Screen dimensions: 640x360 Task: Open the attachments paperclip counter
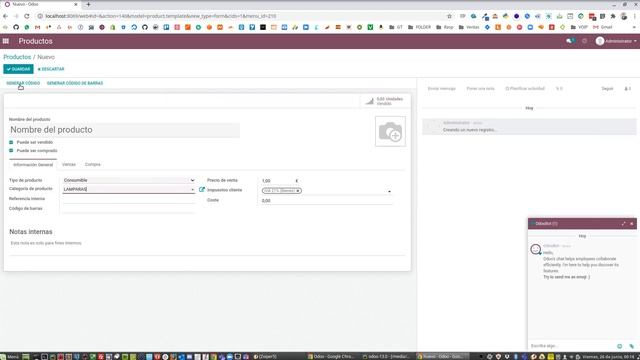point(559,89)
